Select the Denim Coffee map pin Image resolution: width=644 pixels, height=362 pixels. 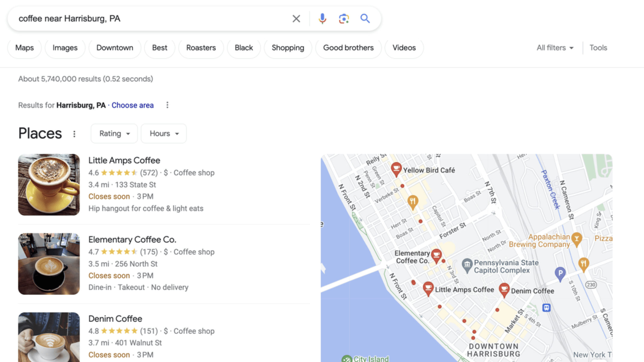pos(504,290)
